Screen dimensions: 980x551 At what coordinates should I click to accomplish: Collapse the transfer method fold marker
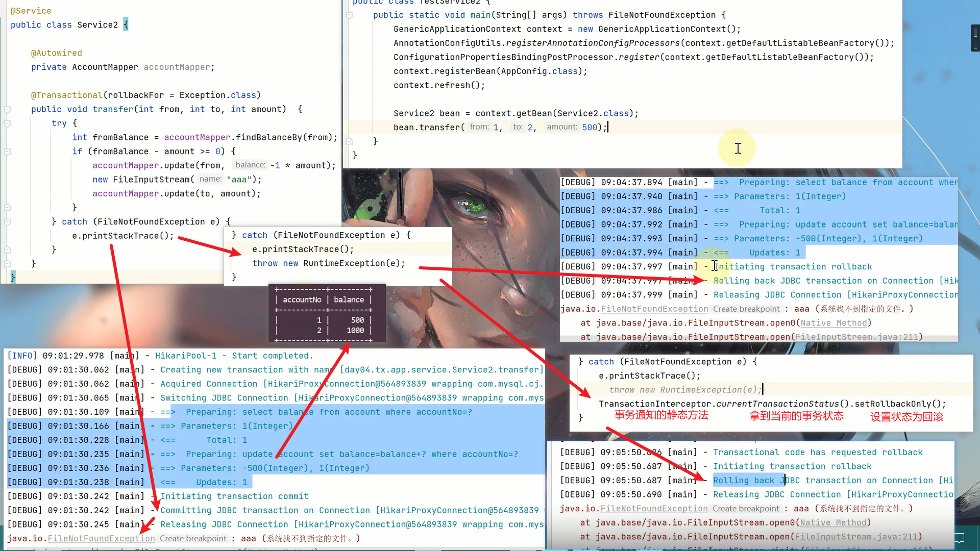7,110
